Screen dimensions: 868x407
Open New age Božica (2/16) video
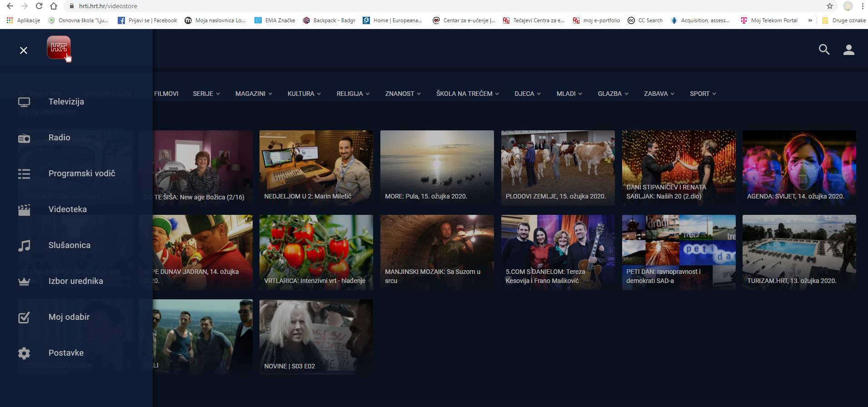[203, 168]
